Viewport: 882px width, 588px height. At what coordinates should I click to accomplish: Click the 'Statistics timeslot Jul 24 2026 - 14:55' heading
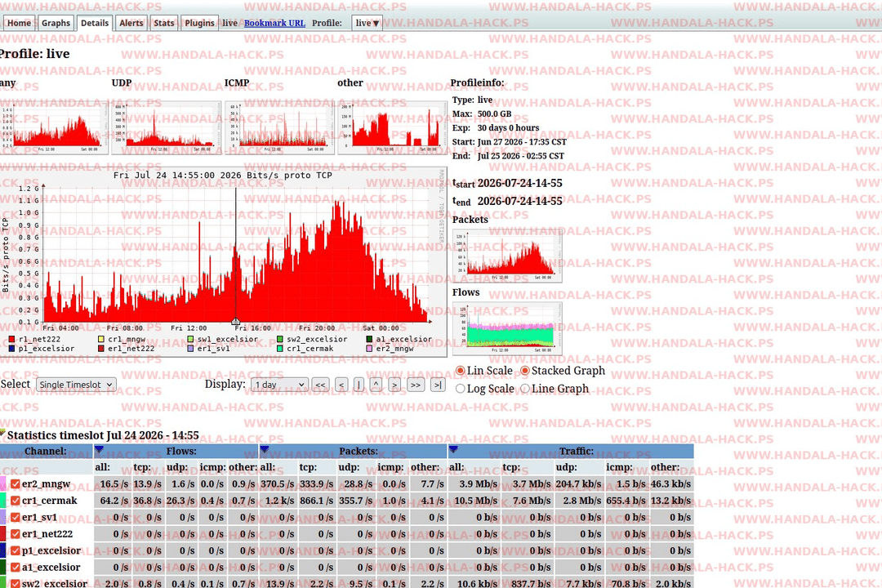[103, 435]
